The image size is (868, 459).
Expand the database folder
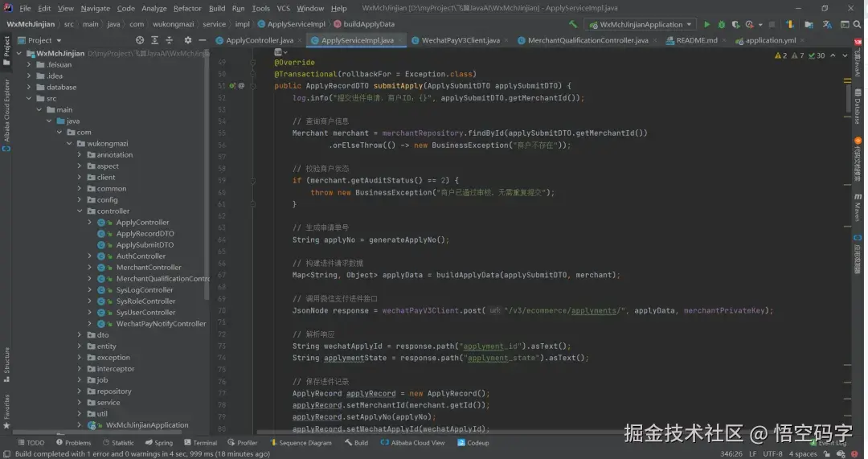(29, 88)
